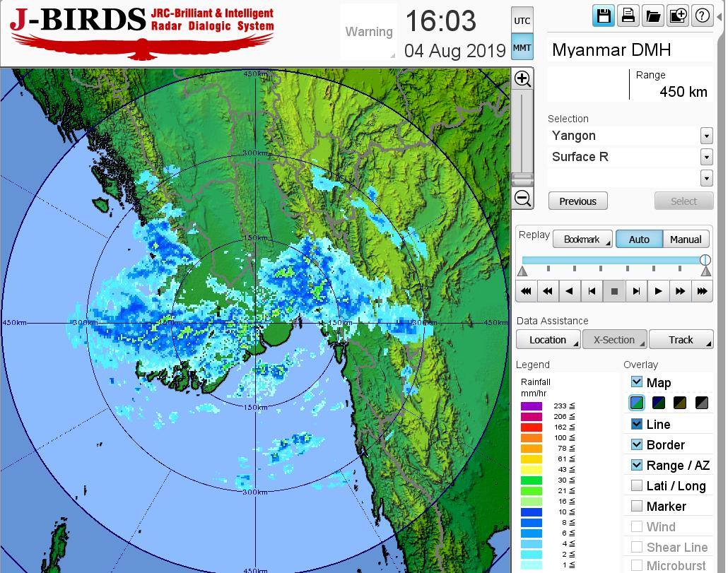Enable the Marker overlay checkbox

coord(637,506)
